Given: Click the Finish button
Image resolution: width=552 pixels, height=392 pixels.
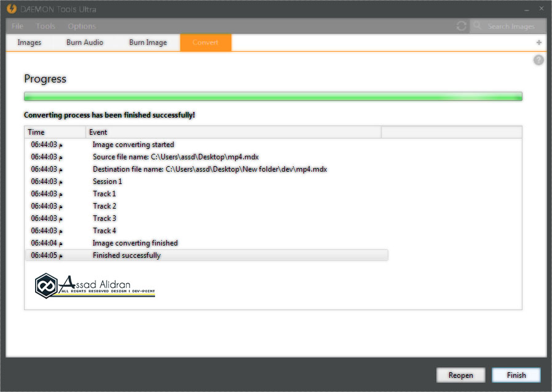Looking at the screenshot, I should tap(516, 375).
